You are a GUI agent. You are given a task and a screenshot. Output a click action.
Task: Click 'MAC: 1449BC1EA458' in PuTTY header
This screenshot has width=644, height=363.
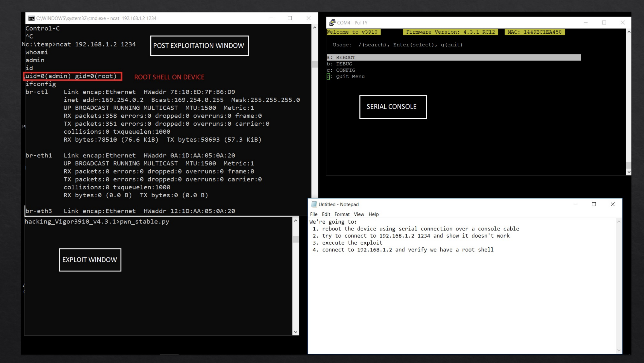click(x=534, y=32)
